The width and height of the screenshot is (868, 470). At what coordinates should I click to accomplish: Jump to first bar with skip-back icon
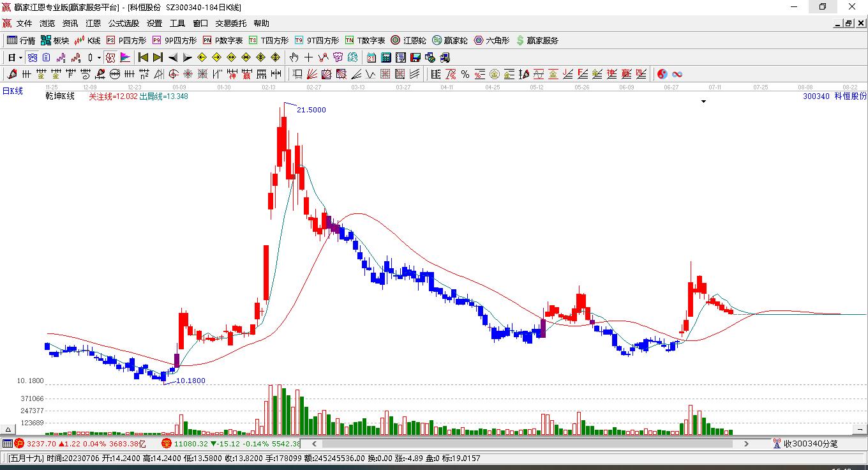click(x=144, y=57)
